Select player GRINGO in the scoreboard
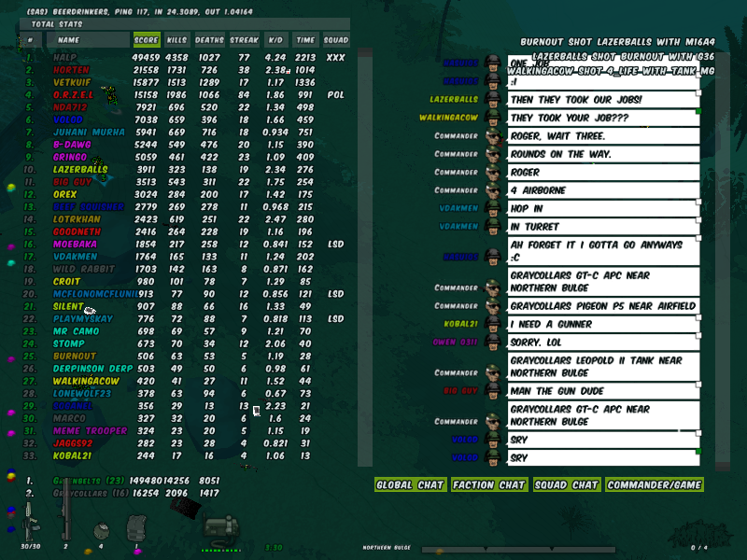 click(x=69, y=157)
